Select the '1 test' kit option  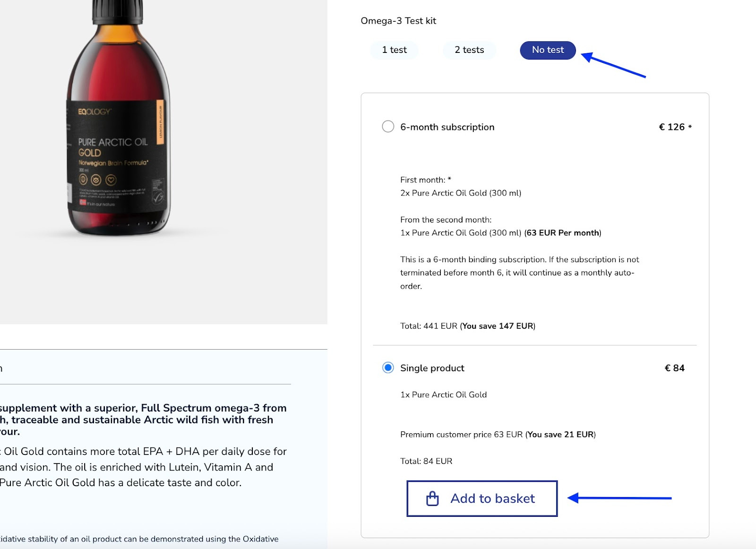click(394, 50)
